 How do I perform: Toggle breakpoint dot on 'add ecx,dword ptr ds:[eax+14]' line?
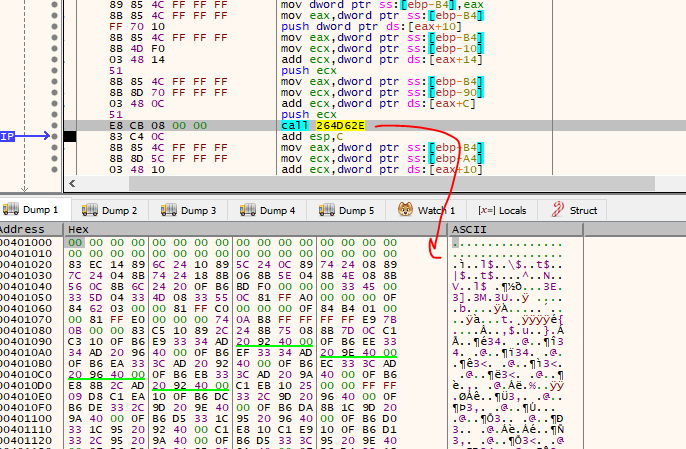[54, 60]
